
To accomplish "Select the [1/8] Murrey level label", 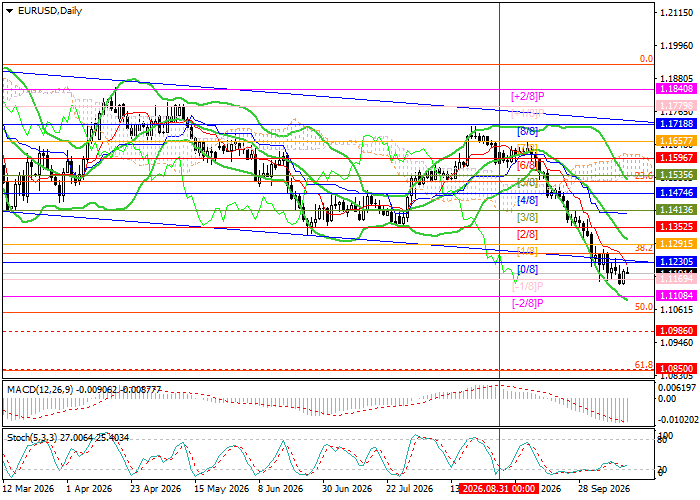I will [x=528, y=251].
